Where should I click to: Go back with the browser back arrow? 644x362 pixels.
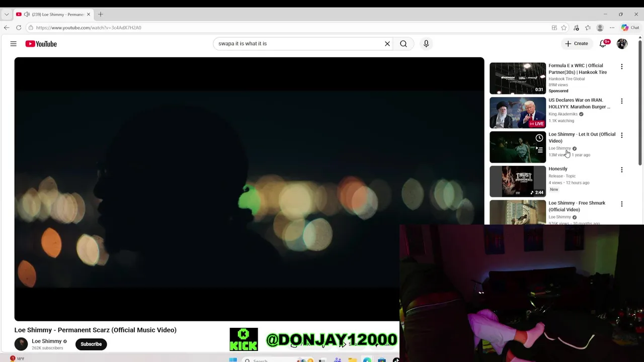[7, 28]
